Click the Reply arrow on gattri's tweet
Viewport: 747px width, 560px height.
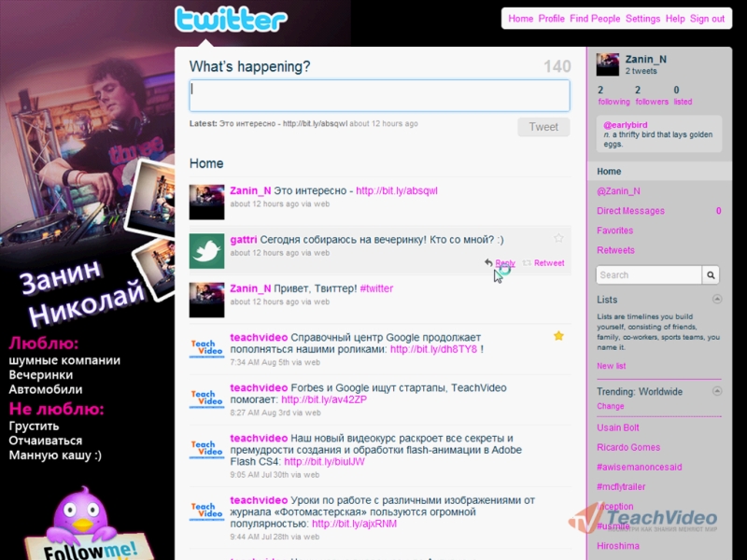pyautogui.click(x=488, y=262)
